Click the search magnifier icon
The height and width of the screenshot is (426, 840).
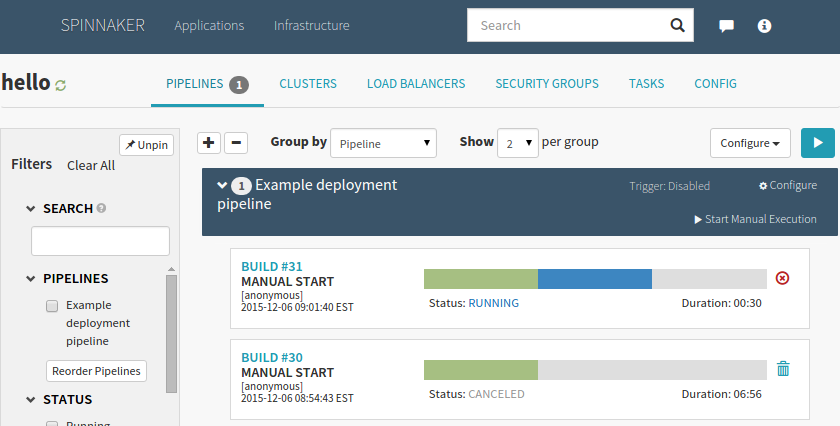click(677, 26)
